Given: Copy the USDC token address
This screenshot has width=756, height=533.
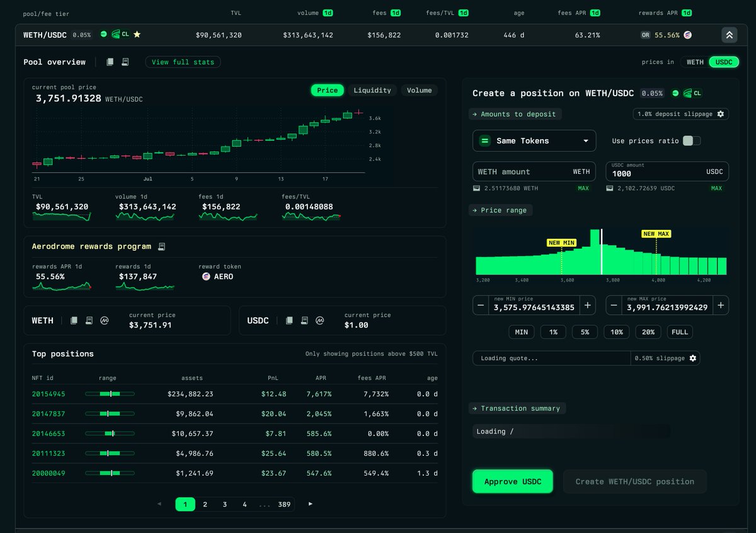Looking at the screenshot, I should pyautogui.click(x=290, y=321).
